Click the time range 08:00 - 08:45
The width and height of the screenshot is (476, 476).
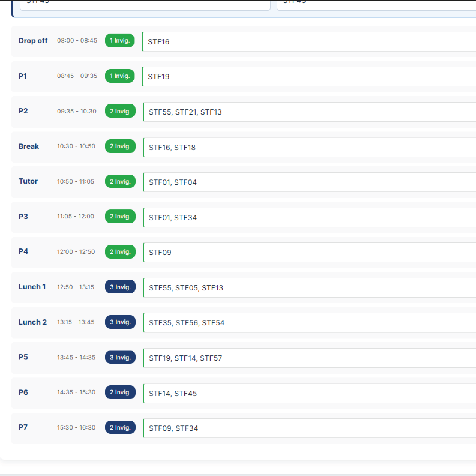pyautogui.click(x=77, y=40)
